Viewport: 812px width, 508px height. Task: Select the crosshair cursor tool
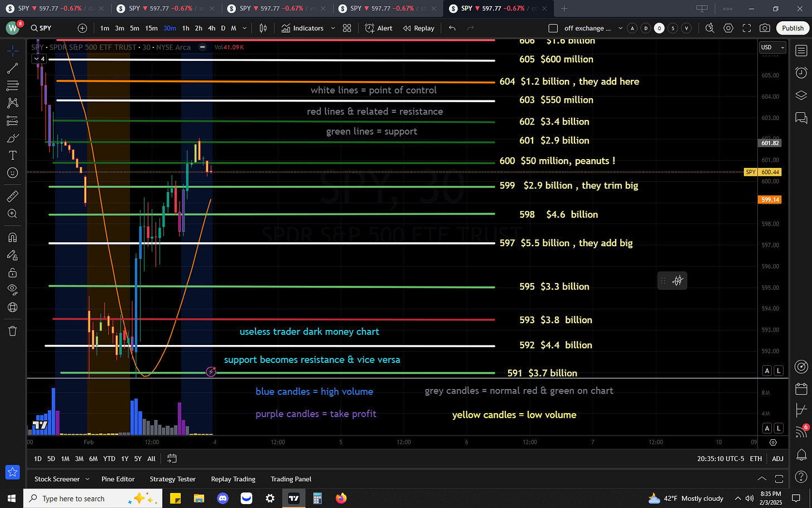12,51
